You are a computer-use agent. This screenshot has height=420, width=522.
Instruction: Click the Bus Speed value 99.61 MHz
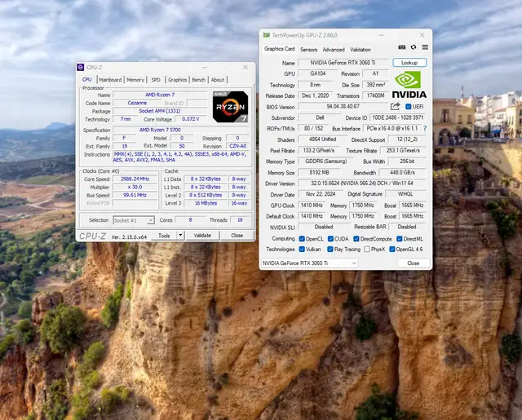pyautogui.click(x=135, y=195)
